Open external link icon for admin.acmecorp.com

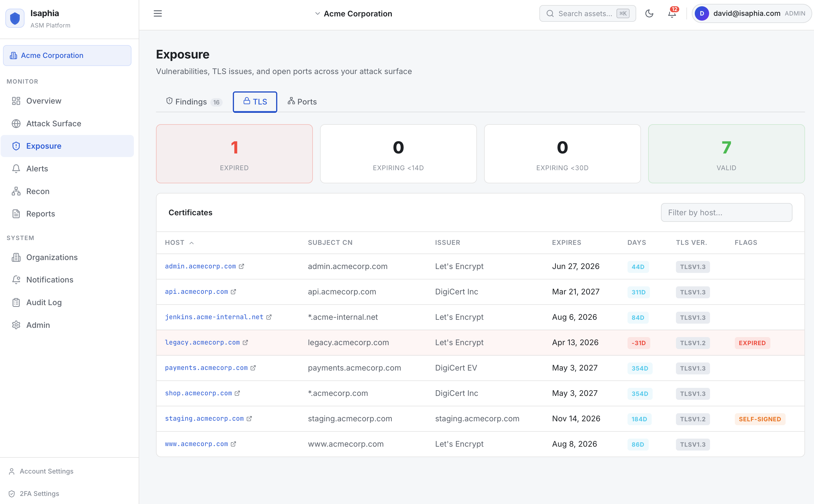coord(241,266)
